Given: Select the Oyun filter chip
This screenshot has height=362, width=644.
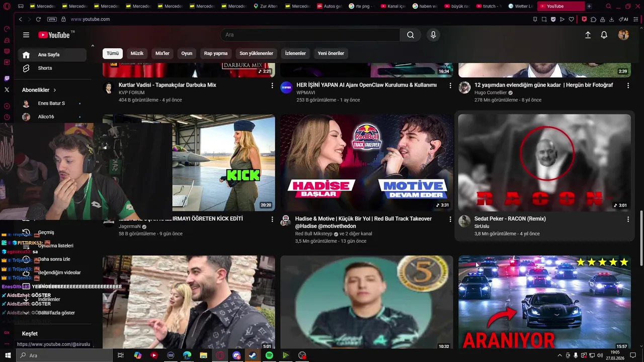Looking at the screenshot, I should 187,53.
